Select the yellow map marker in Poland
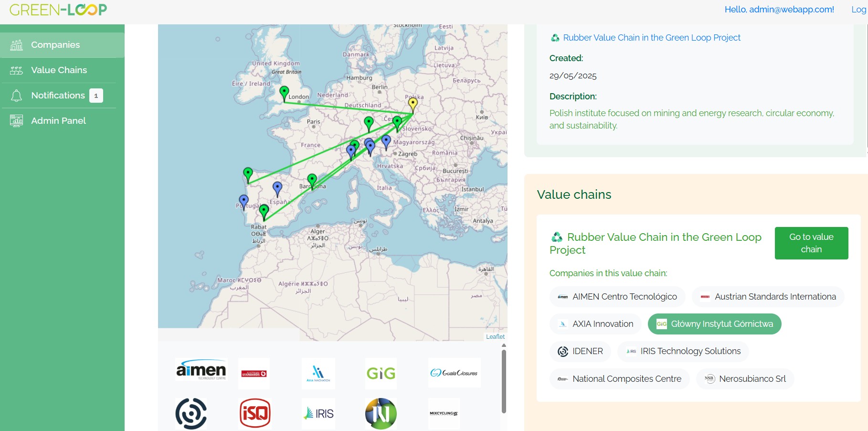The width and height of the screenshot is (868, 431). click(x=413, y=104)
